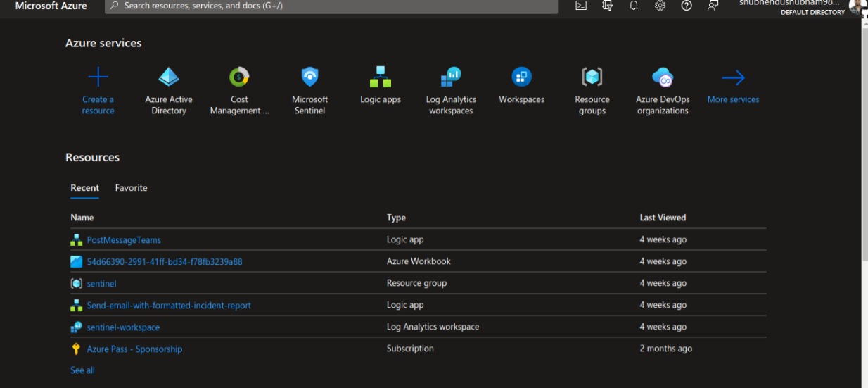Click the Name column header
Screen dimensions: 868x388
[x=82, y=218]
